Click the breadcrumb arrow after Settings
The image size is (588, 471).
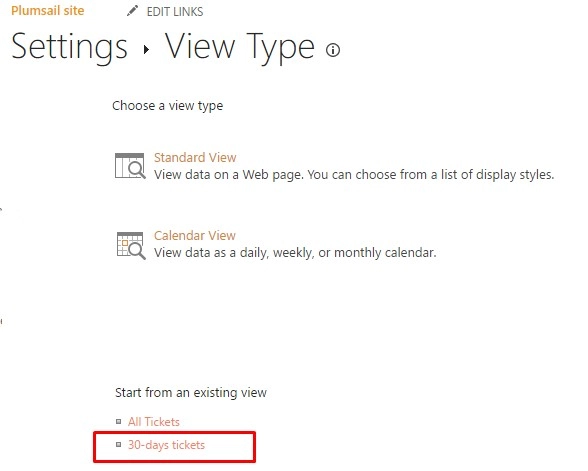[x=146, y=49]
